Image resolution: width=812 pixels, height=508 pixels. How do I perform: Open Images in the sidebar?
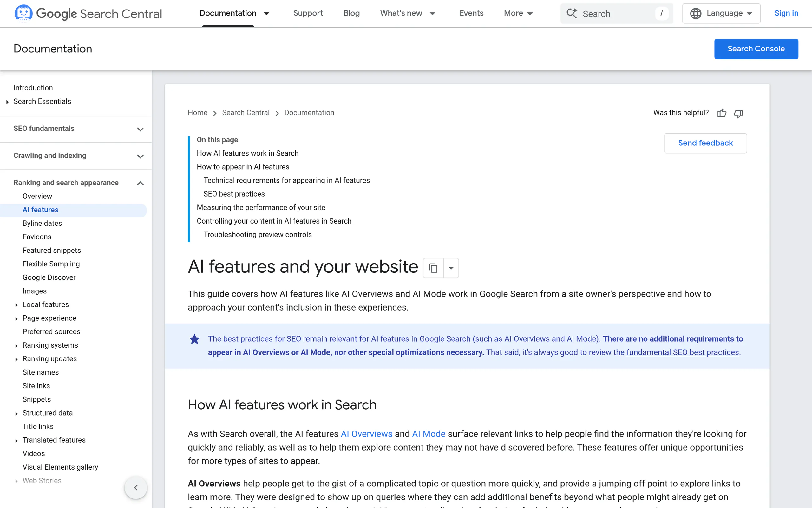coord(35,291)
